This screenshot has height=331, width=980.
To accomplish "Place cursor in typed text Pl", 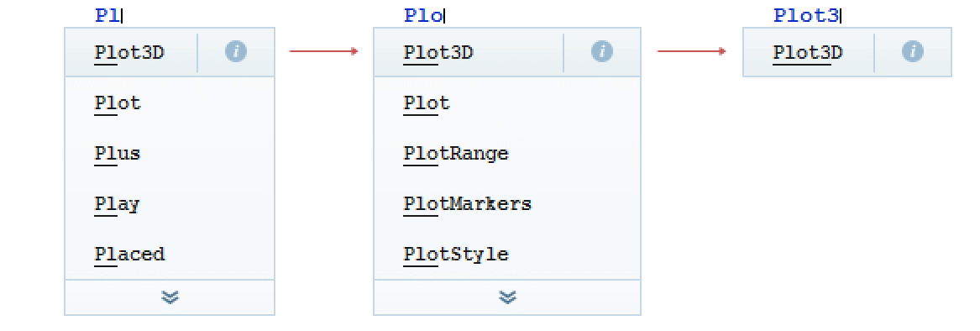I will click(x=107, y=16).
